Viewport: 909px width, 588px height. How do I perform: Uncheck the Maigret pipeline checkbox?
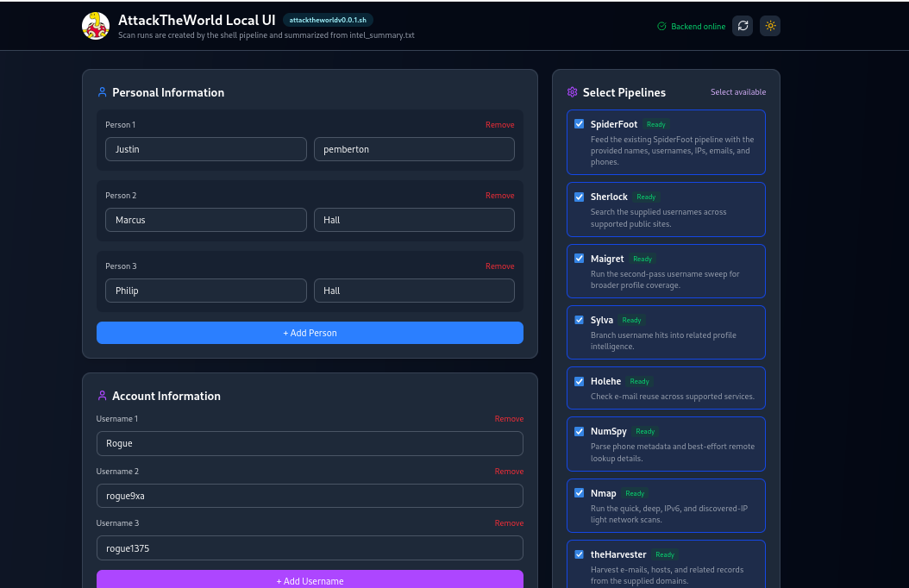tap(580, 259)
